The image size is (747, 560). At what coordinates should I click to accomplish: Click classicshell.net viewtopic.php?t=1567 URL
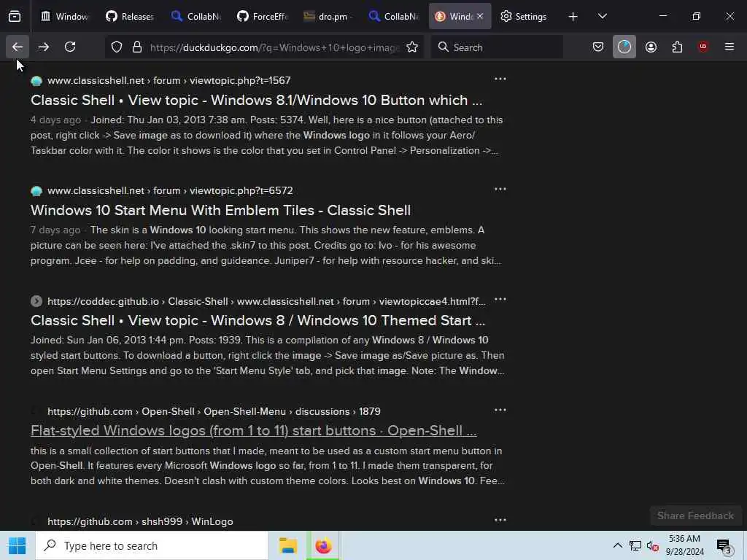[x=169, y=80]
